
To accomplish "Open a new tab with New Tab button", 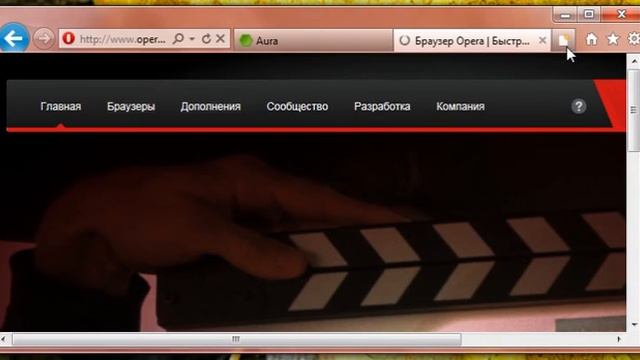I will pos(564,40).
